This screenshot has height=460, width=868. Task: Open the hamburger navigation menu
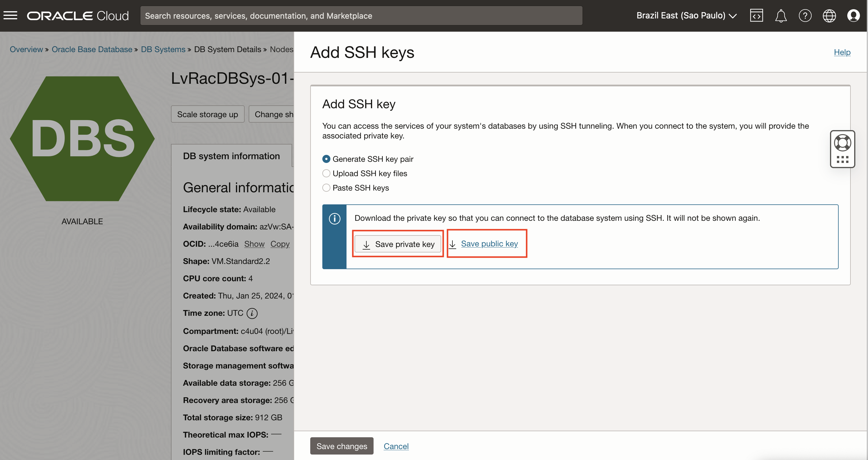10,16
